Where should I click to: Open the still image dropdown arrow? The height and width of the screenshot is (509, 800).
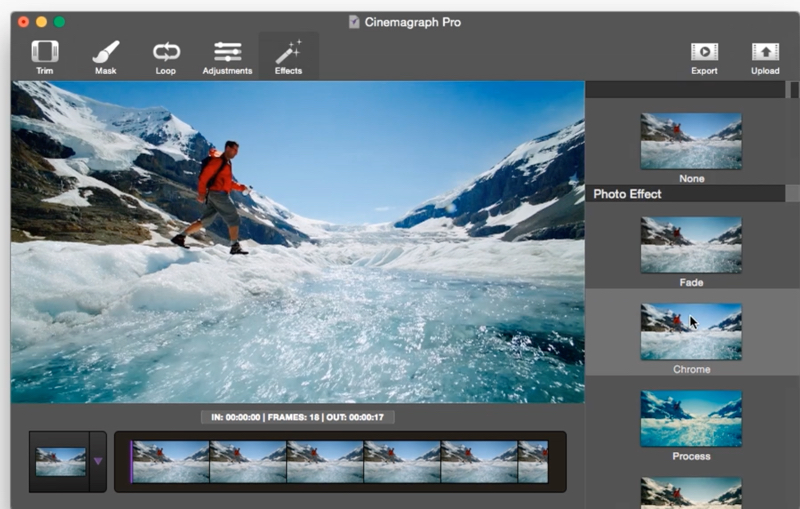[98, 461]
